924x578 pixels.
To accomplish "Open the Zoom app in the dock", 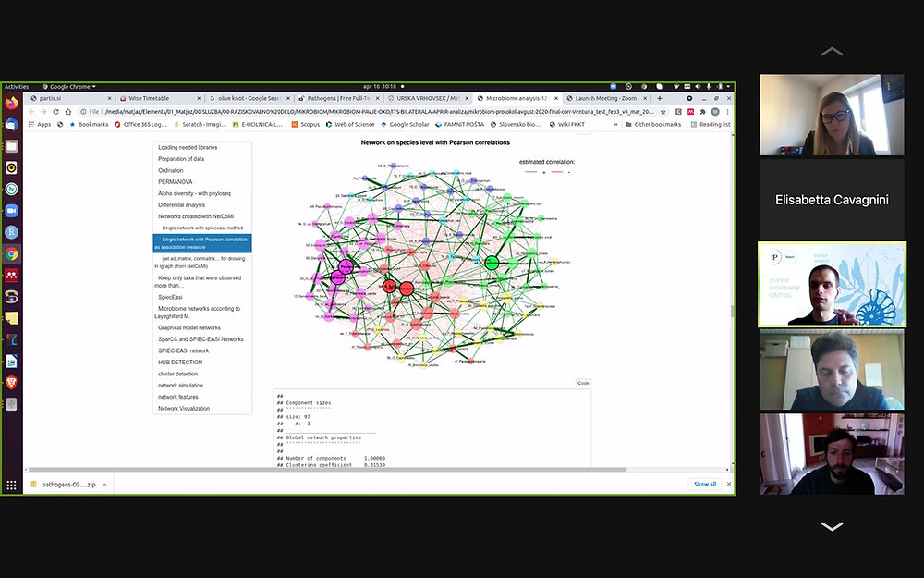I will click(x=11, y=211).
